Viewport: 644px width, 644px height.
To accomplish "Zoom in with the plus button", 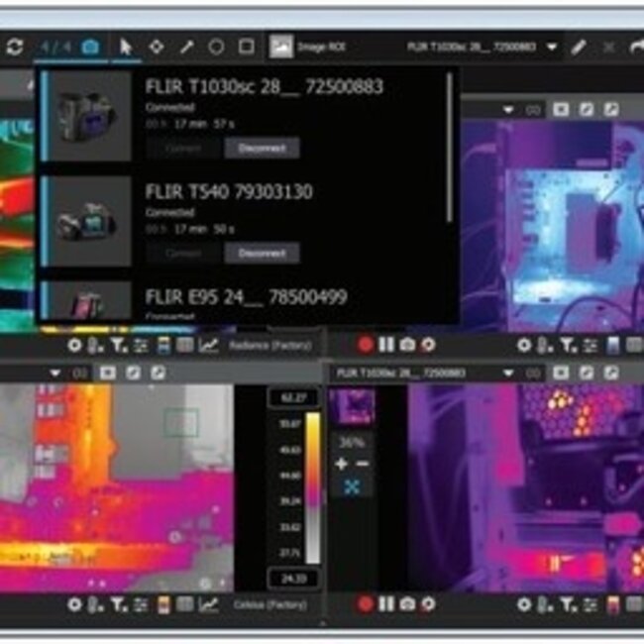I will click(342, 464).
